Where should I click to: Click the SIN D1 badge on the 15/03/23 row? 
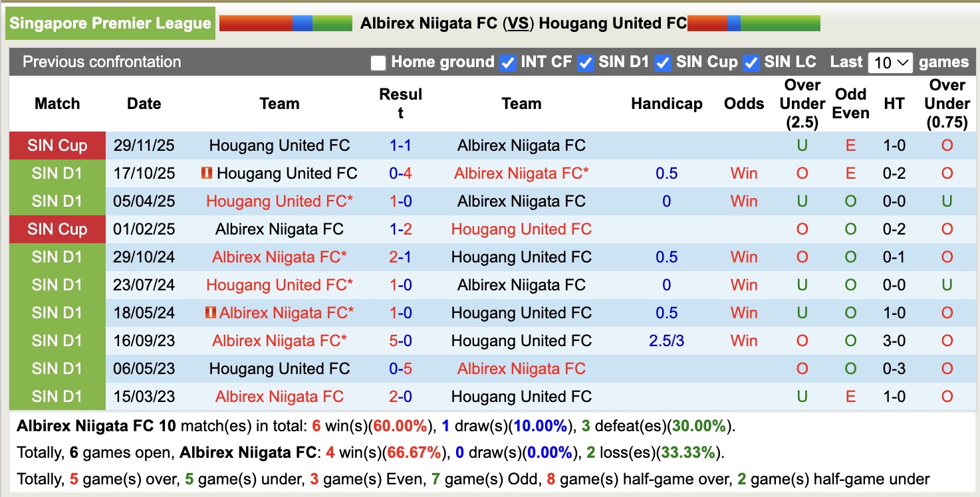[x=57, y=396]
